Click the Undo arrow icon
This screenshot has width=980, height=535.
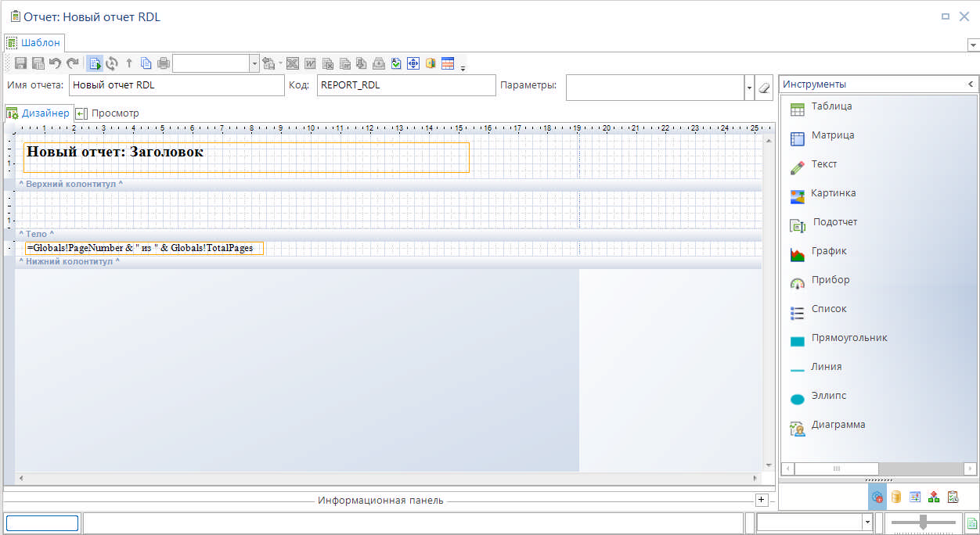pyautogui.click(x=55, y=63)
